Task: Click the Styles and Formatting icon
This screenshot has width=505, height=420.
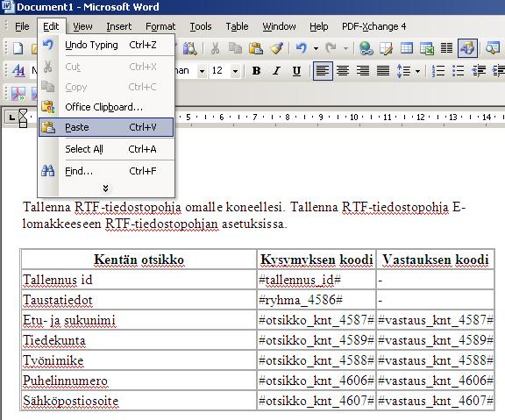Action: (18, 70)
